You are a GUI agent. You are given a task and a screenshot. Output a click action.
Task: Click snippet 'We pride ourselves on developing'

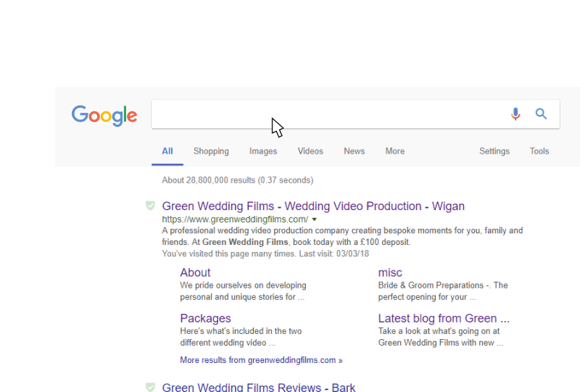click(x=243, y=285)
